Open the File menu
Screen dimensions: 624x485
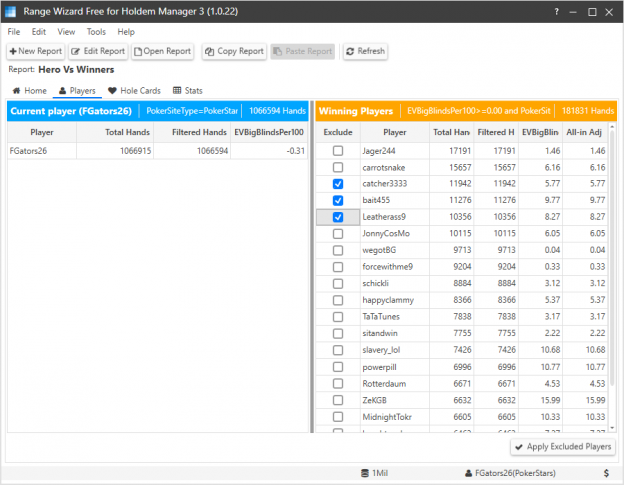[x=14, y=32]
